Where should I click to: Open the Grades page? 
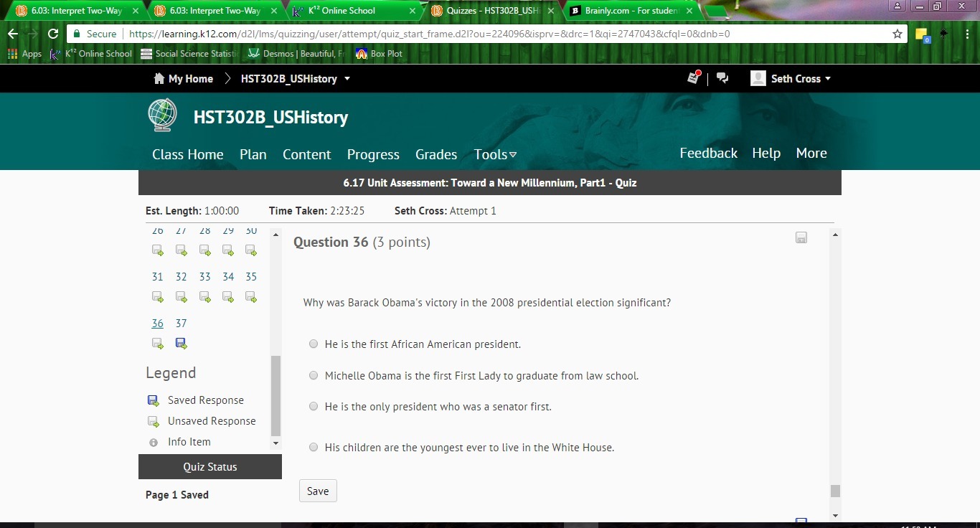click(436, 154)
